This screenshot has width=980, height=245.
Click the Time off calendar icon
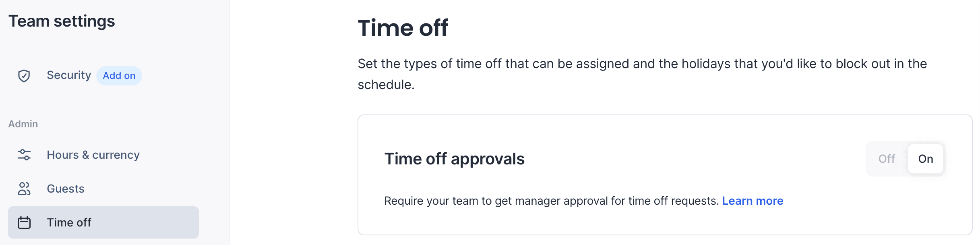[x=24, y=222]
